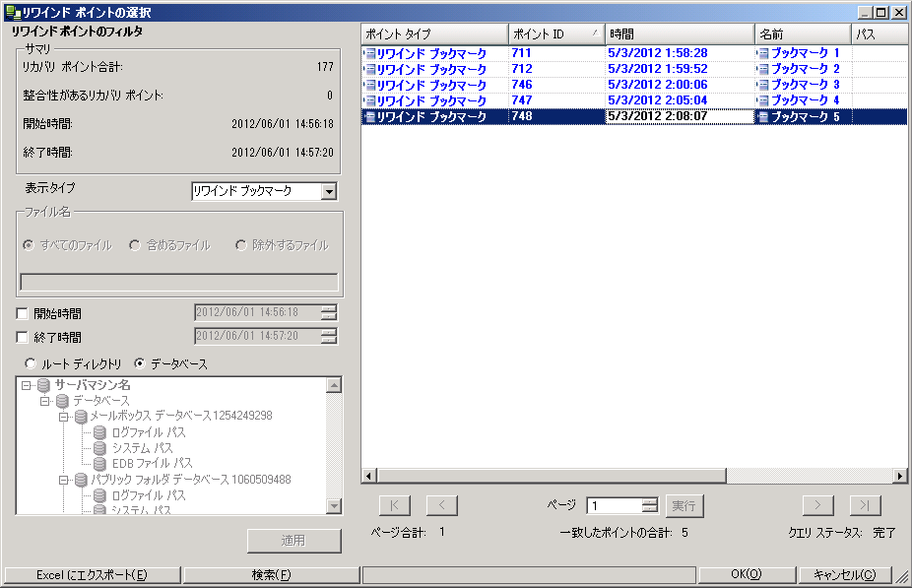The image size is (912, 588).
Task: Click the rewind bookmark icon in row 746
Action: [x=370, y=85]
